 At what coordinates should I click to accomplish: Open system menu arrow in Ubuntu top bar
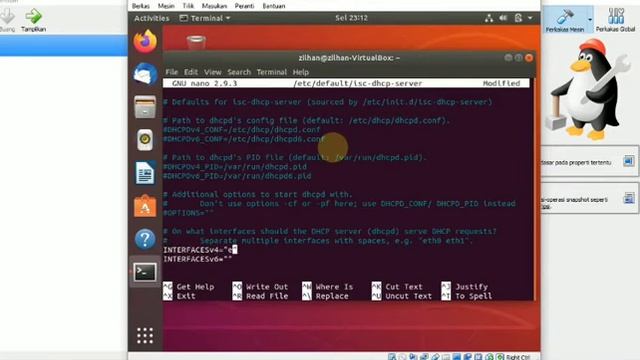click(x=530, y=18)
